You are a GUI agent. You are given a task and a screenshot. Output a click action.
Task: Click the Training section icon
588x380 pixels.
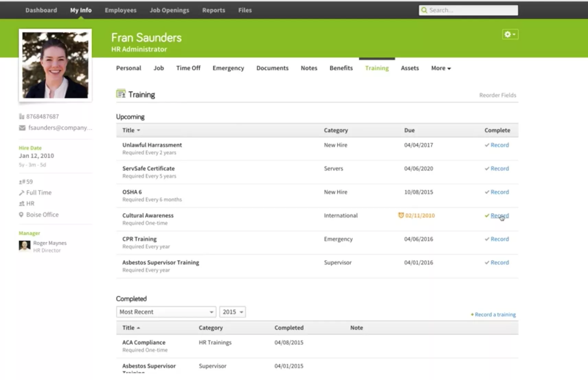pyautogui.click(x=121, y=93)
